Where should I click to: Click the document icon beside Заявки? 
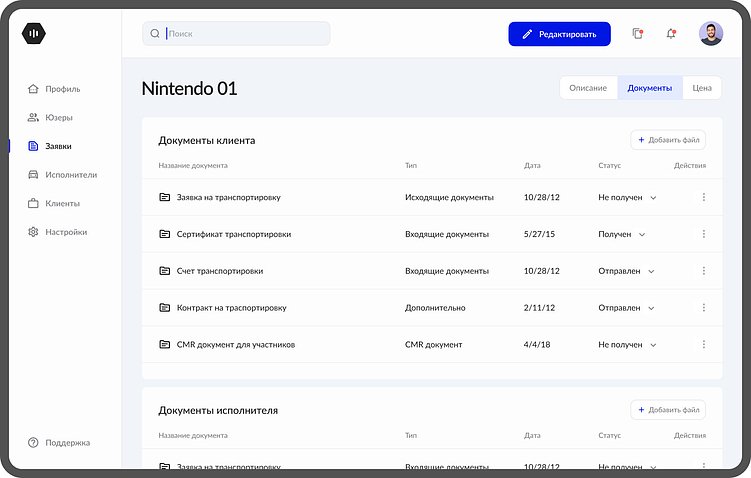[x=33, y=146]
